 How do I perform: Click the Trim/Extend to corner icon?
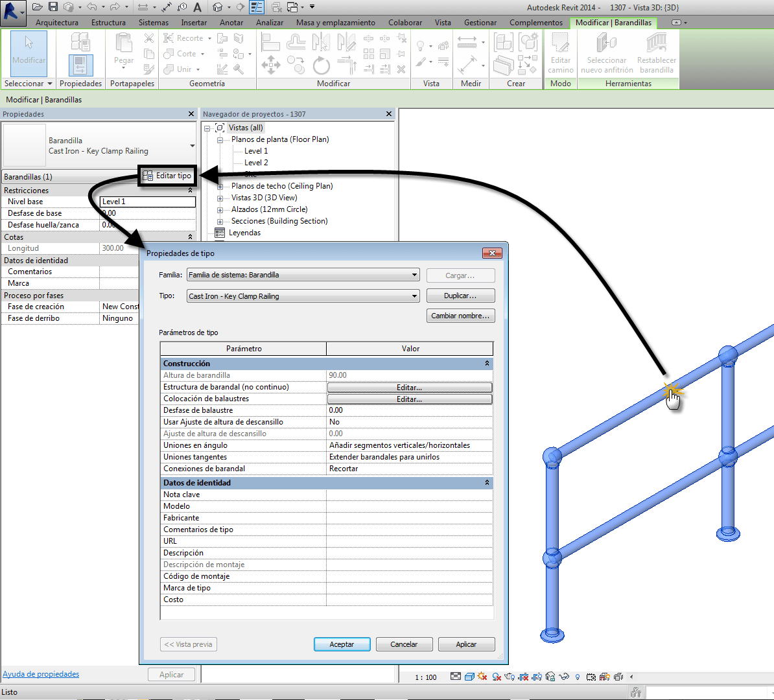[x=347, y=65]
